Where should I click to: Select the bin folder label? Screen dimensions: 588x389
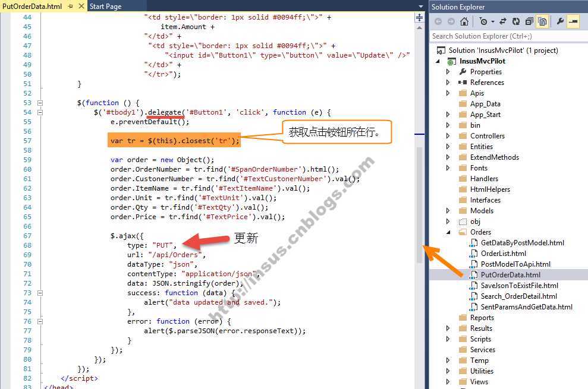(x=475, y=125)
